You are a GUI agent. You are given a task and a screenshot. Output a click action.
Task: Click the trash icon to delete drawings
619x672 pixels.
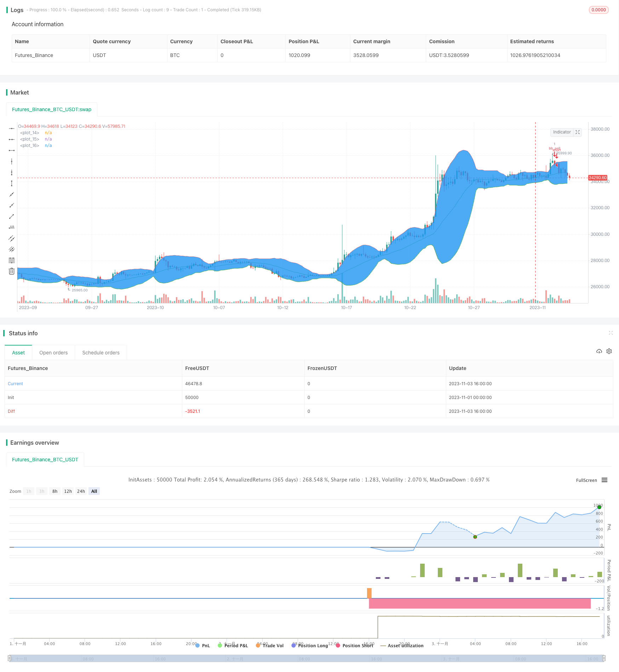click(12, 271)
